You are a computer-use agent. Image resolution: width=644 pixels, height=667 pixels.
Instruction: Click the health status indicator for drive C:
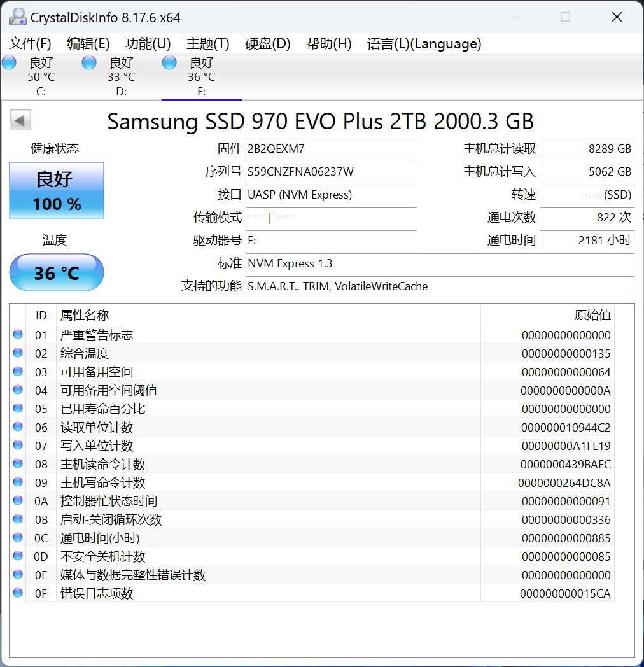click(9, 62)
